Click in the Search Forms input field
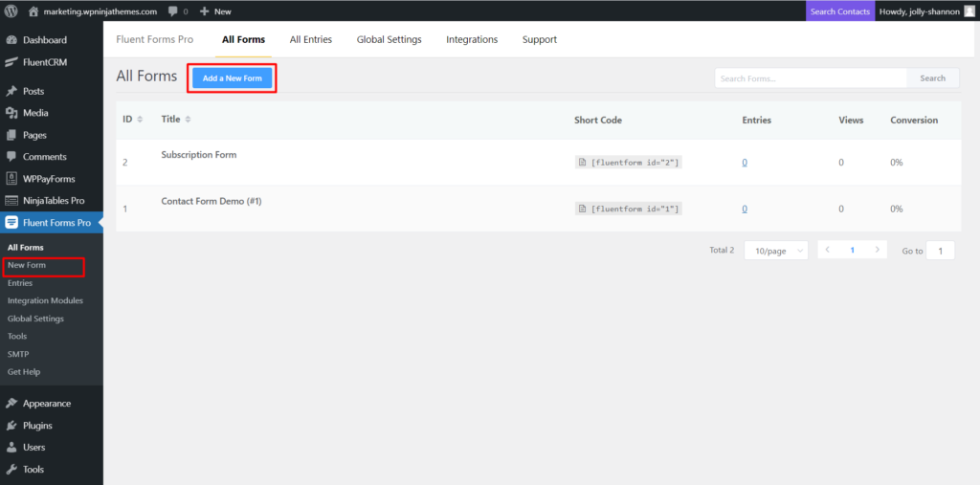This screenshot has width=980, height=485. pos(810,78)
